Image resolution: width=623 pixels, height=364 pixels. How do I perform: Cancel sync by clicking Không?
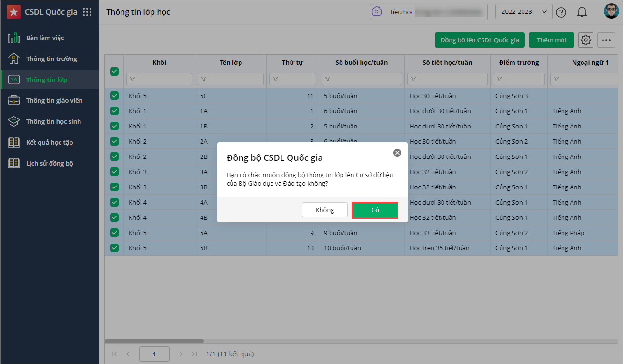coord(325,210)
